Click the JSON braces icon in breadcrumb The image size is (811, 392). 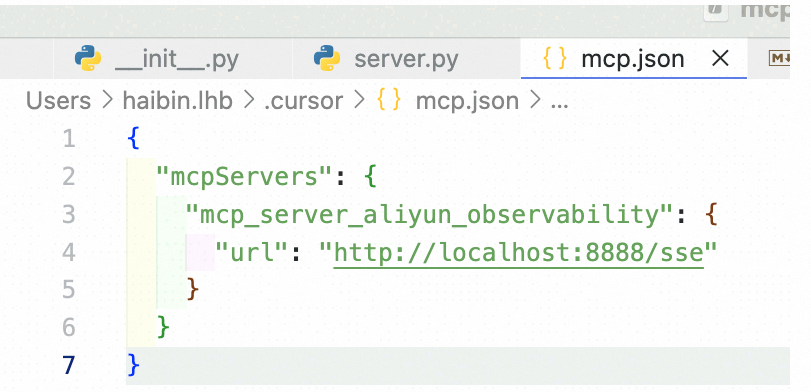(x=389, y=101)
